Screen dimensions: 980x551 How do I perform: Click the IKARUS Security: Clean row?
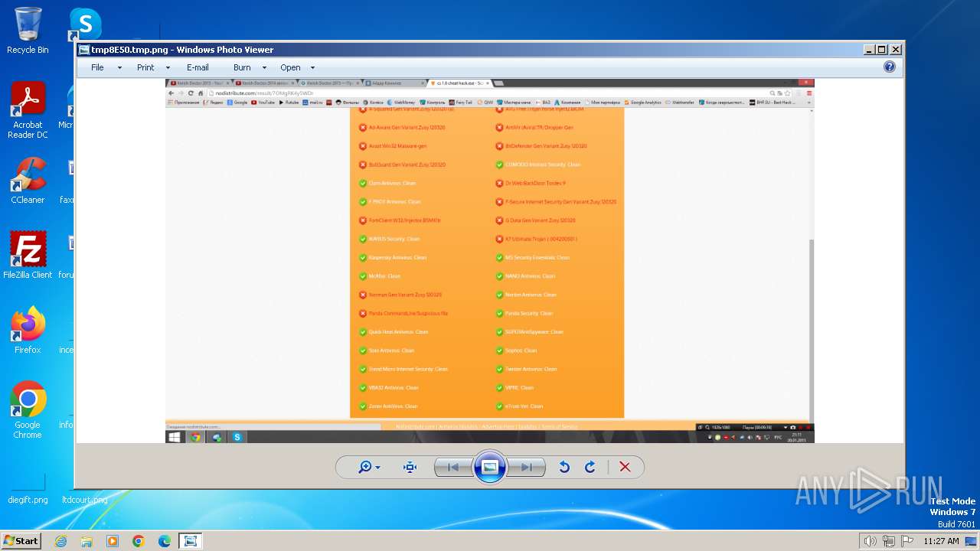coord(390,240)
